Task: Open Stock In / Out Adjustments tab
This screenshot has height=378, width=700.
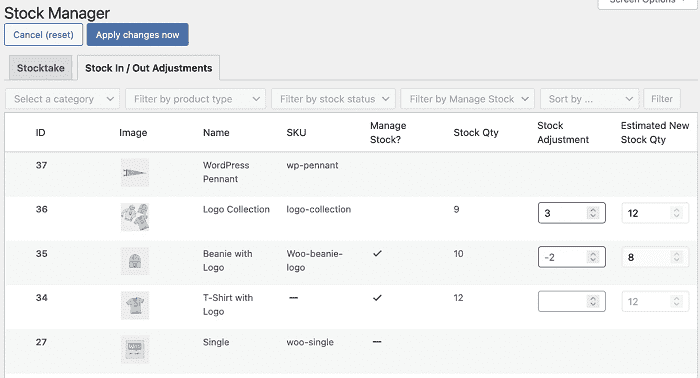Action: 149,68
